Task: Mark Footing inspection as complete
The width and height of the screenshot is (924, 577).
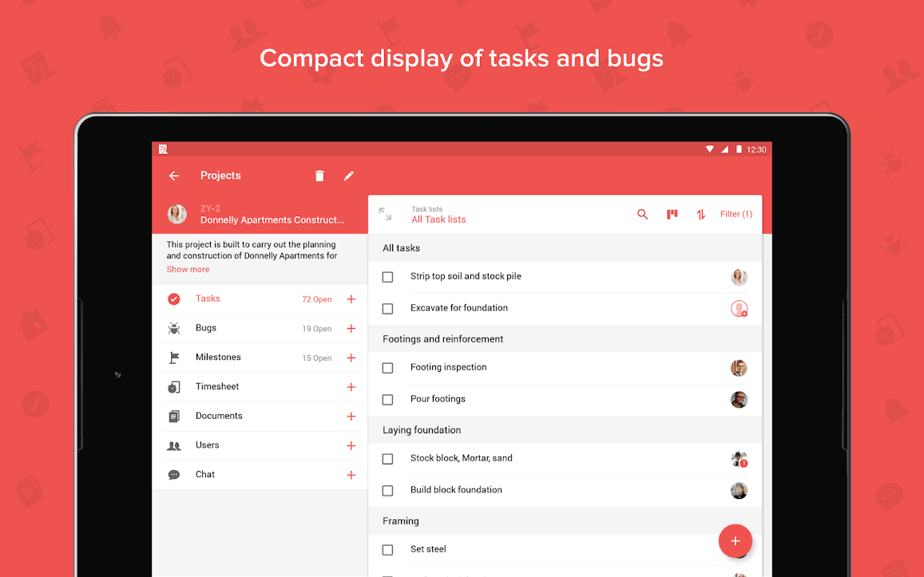Action: click(x=387, y=367)
